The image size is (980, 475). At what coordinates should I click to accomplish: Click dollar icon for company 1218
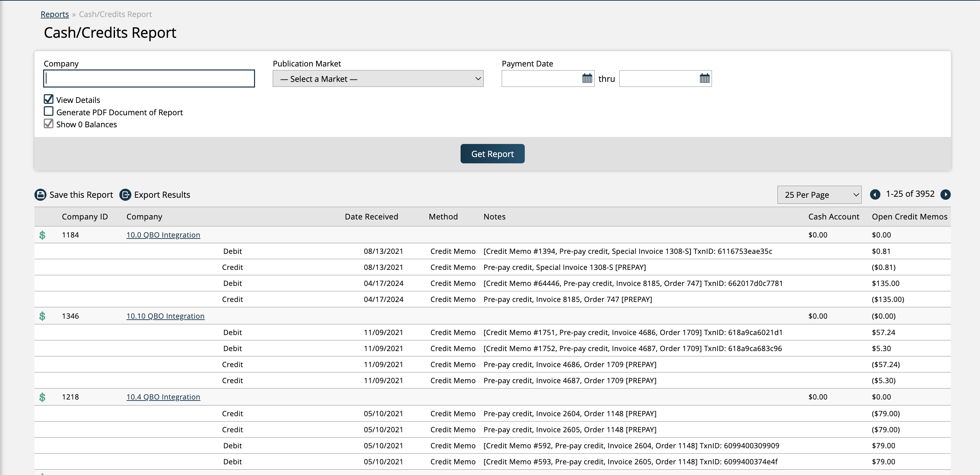[42, 397]
